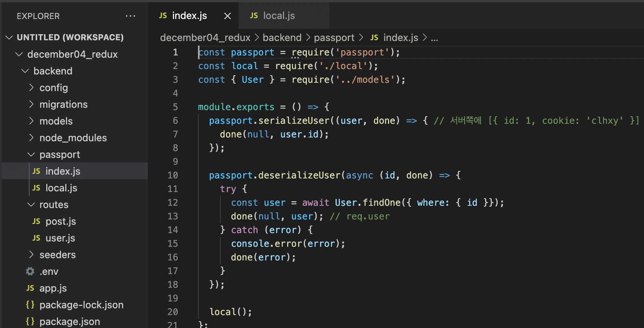Image resolution: width=644 pixels, height=328 pixels.
Task: Click braces icon beside package.json
Action: pyautogui.click(x=30, y=322)
